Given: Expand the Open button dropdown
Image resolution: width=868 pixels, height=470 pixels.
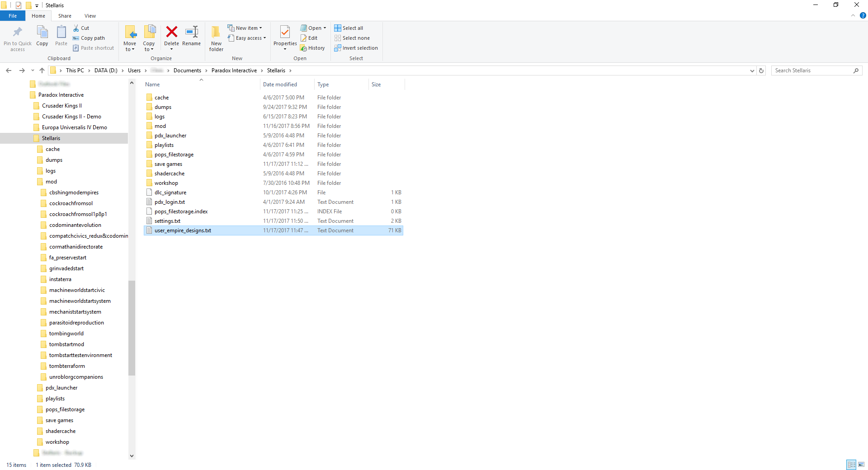Looking at the screenshot, I should click(x=325, y=28).
